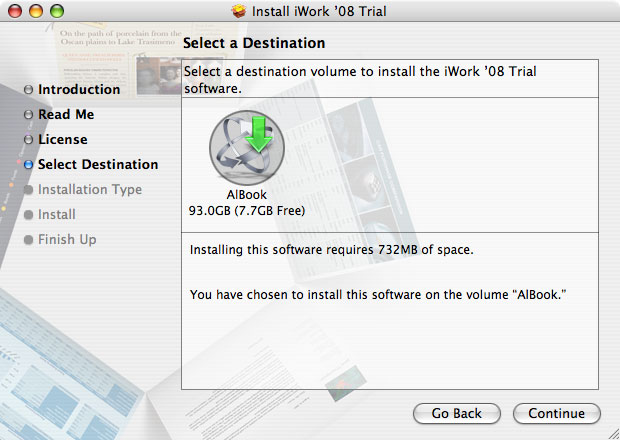Close the installer window with red button
620x440 pixels.
point(15,11)
